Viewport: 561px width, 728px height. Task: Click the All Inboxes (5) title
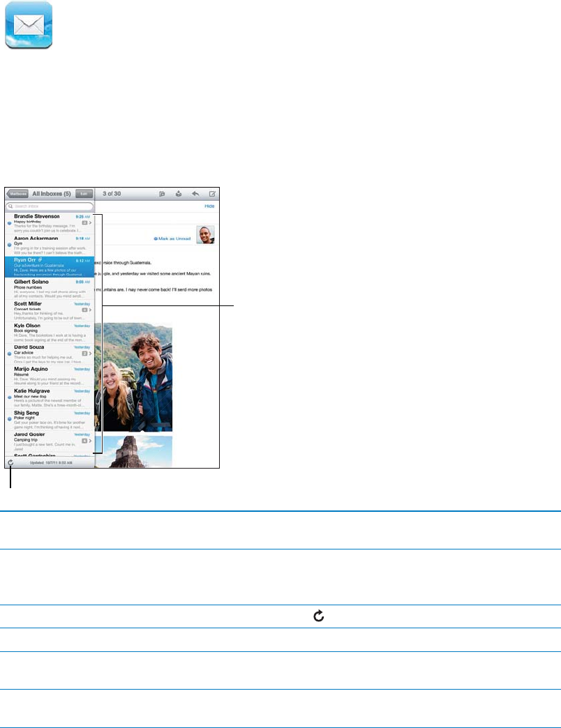(52, 194)
